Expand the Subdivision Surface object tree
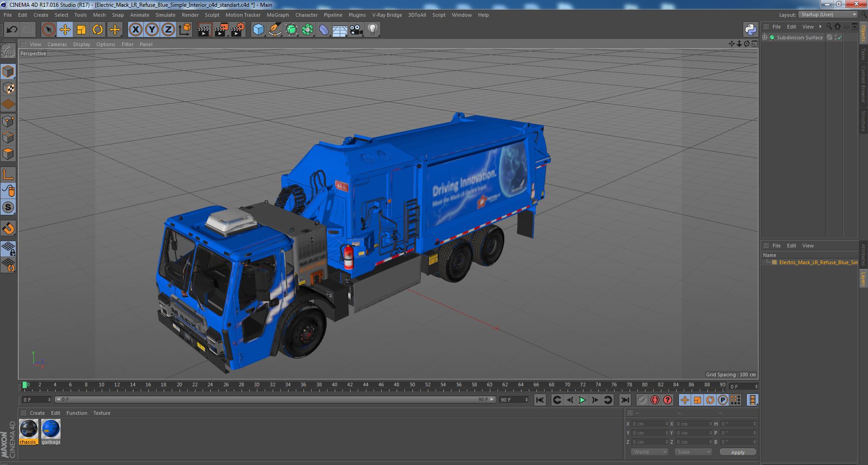Image resolution: width=868 pixels, height=465 pixels. (x=765, y=38)
